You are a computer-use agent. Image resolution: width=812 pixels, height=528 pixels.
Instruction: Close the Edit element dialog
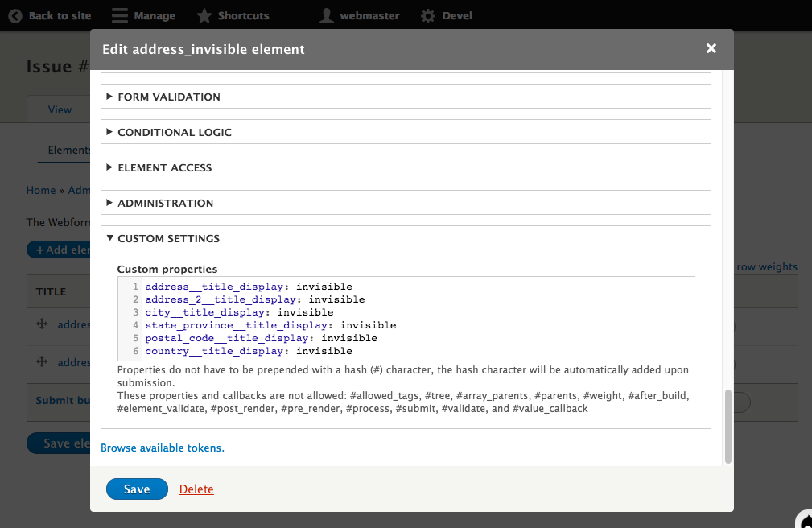tap(711, 49)
